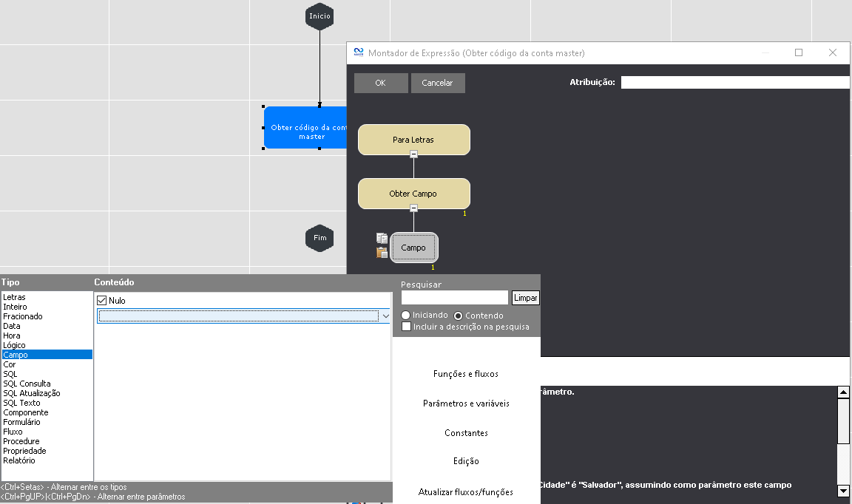The image size is (852, 504).
Task: Click the Limpar search button
Action: [526, 298]
